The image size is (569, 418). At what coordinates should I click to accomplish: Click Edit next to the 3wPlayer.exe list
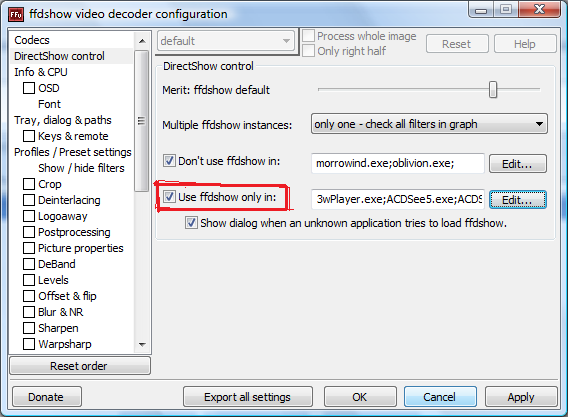point(517,200)
